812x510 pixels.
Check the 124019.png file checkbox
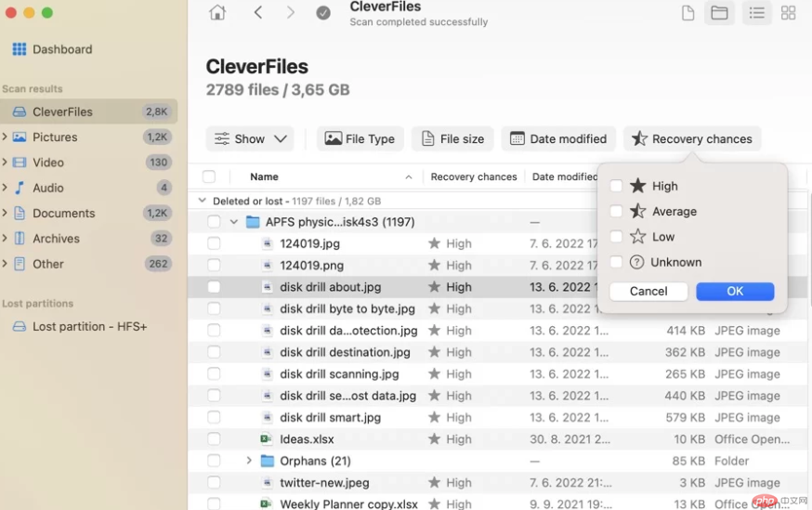[214, 265]
